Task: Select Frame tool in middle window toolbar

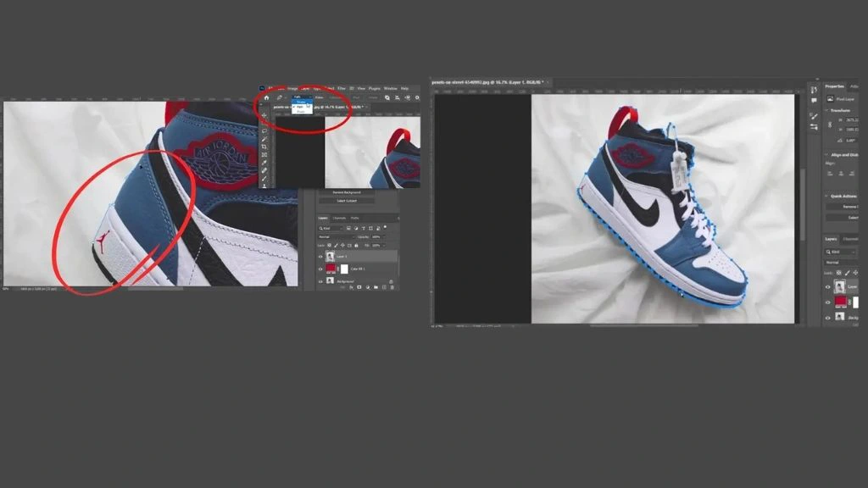Action: click(x=264, y=155)
